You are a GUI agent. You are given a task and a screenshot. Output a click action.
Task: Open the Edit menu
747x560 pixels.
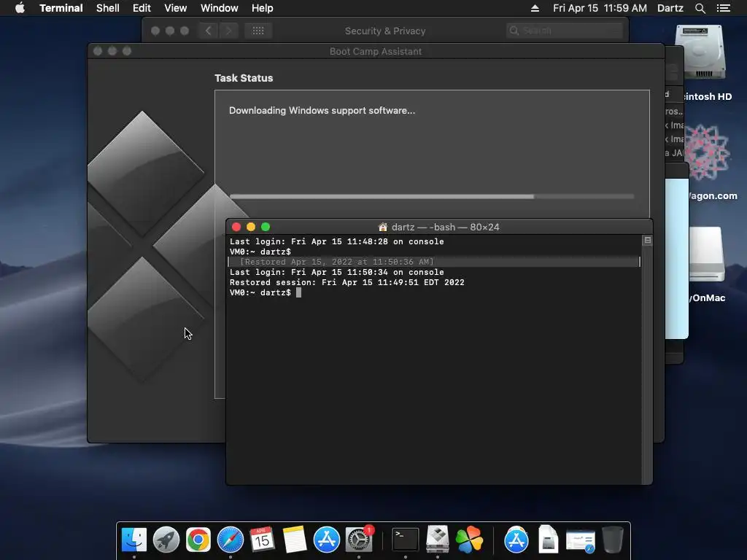[x=142, y=8]
